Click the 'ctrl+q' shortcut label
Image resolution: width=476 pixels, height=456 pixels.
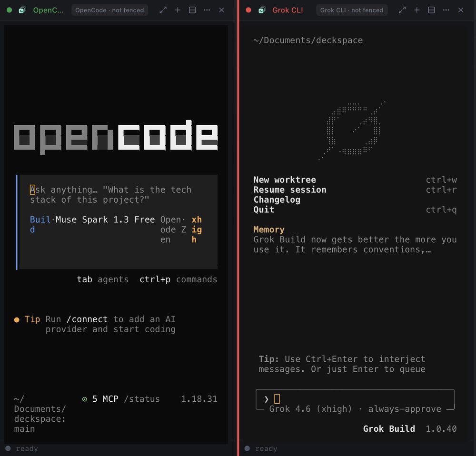(441, 209)
